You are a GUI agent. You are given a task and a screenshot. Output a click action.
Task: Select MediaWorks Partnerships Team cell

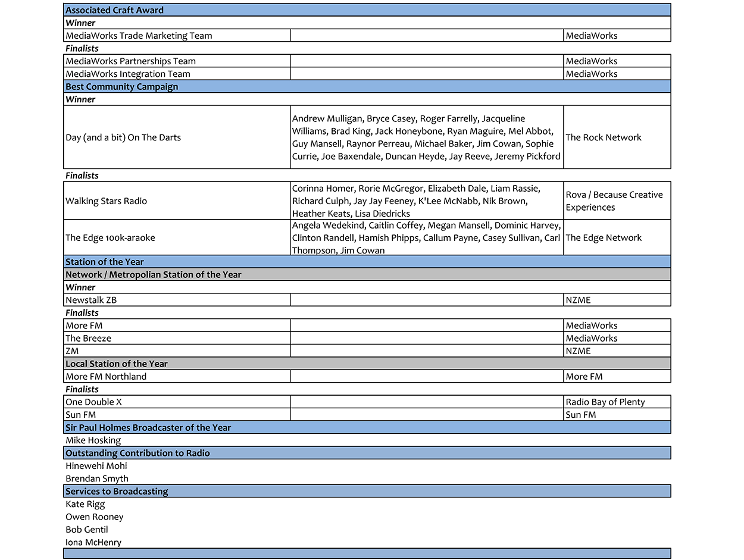tap(177, 61)
